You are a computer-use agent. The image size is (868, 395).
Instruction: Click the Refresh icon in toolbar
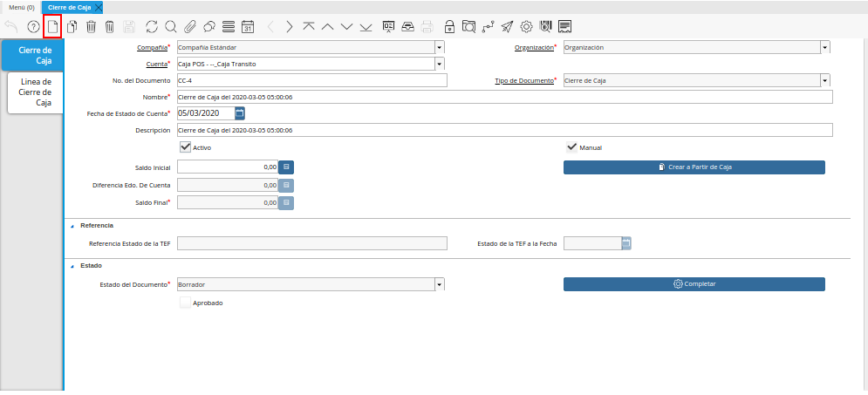click(x=152, y=26)
